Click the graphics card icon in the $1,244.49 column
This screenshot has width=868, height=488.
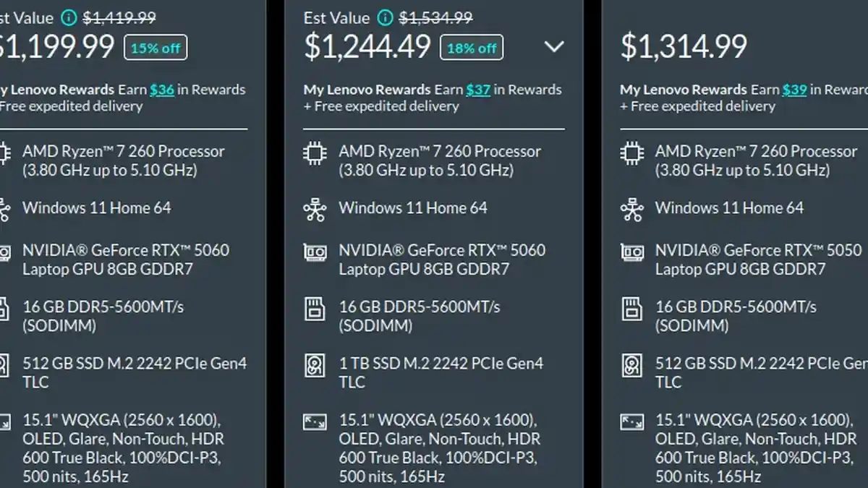pos(315,252)
